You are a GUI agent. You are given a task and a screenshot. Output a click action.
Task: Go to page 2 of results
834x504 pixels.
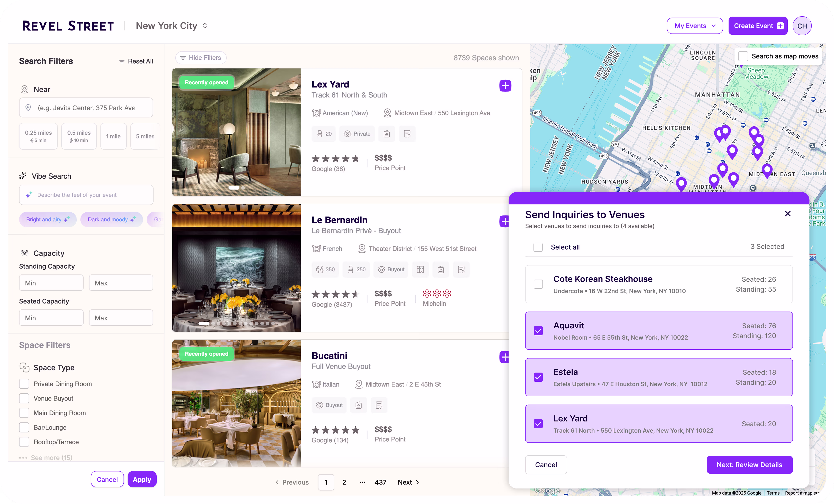coord(344,482)
